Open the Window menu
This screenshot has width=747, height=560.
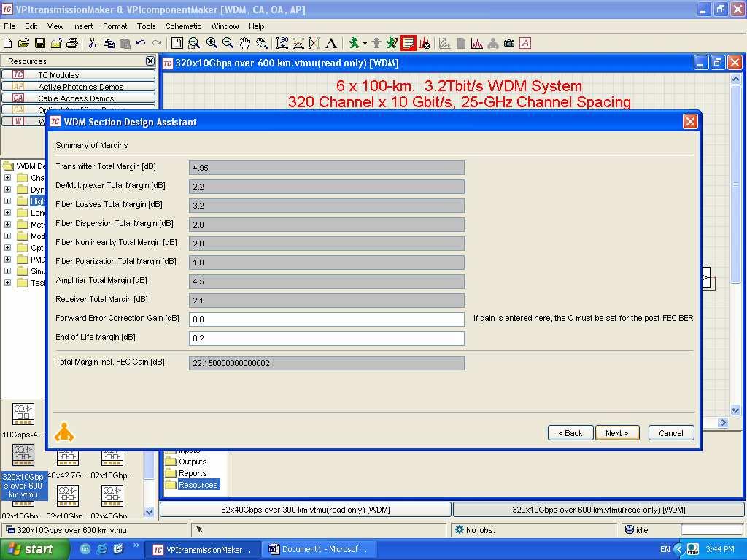point(225,26)
